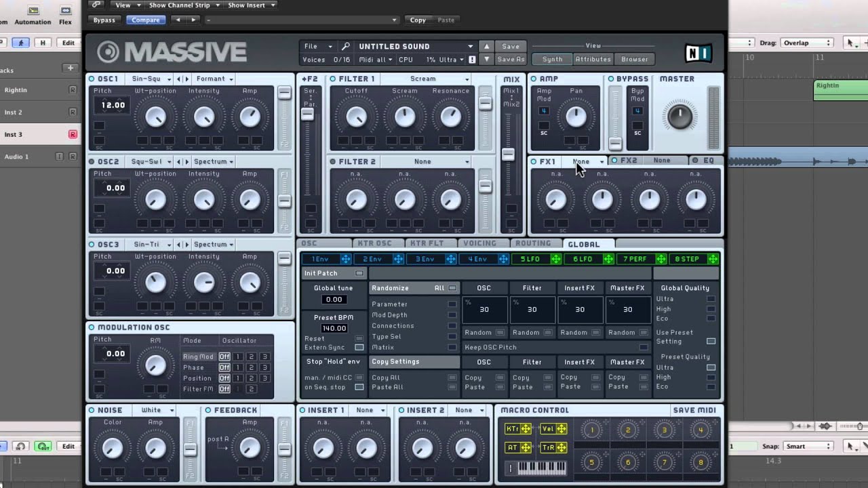Click the Automation icon in Logic toolbar
This screenshot has height=488, width=868.
tap(33, 11)
